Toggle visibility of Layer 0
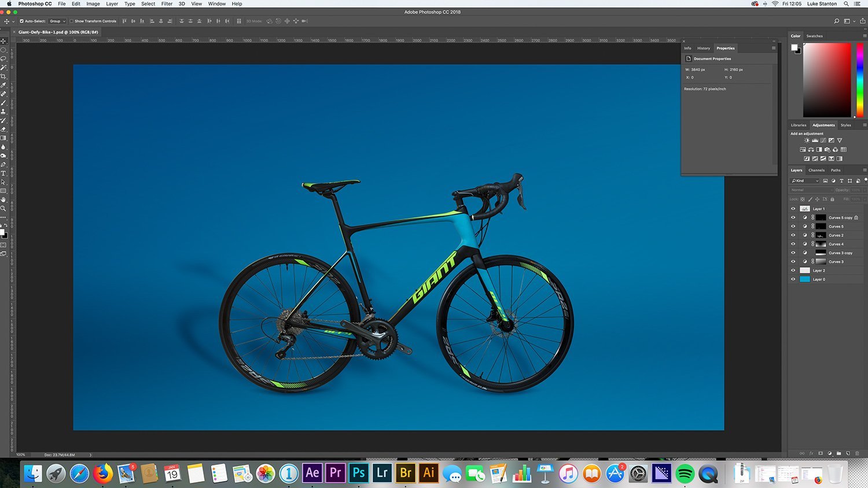This screenshot has height=488, width=868. pyautogui.click(x=793, y=279)
